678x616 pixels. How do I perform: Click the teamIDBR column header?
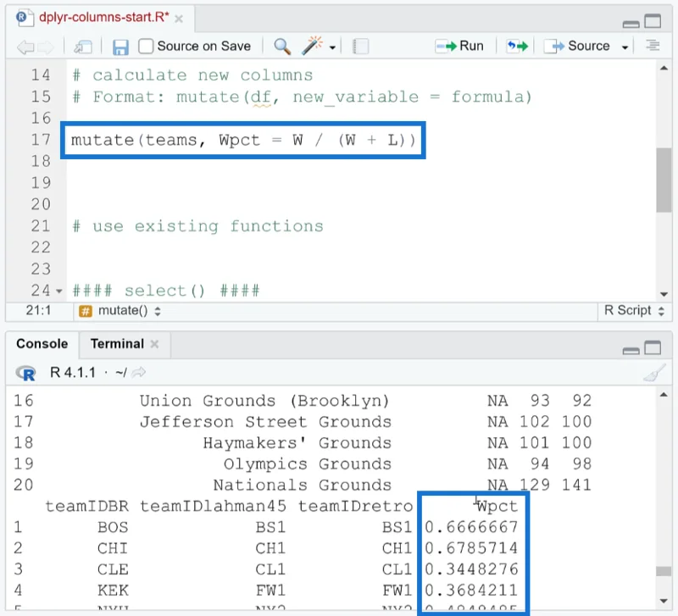(x=86, y=506)
